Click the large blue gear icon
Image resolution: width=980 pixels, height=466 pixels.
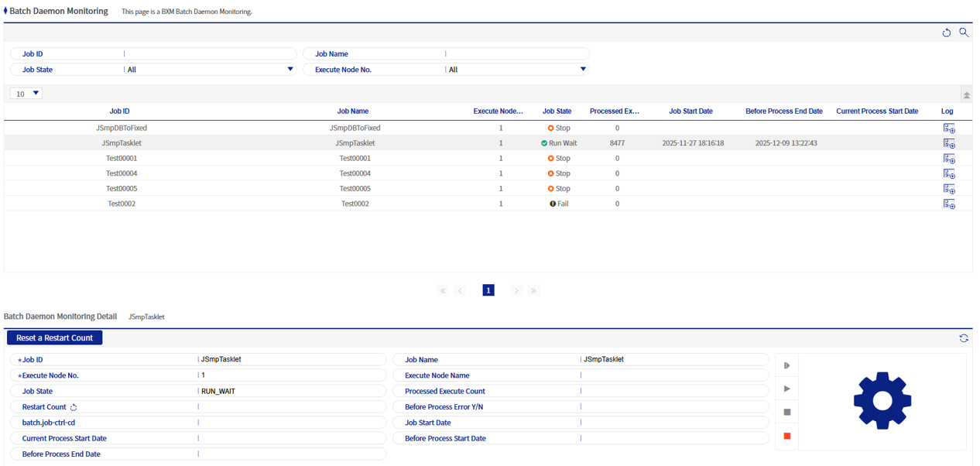882,401
